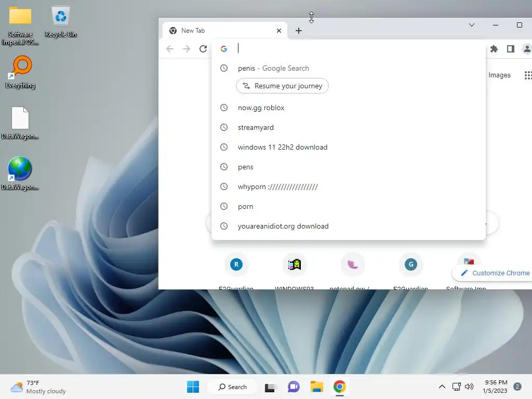Open a new Chrome tab

[x=299, y=31]
